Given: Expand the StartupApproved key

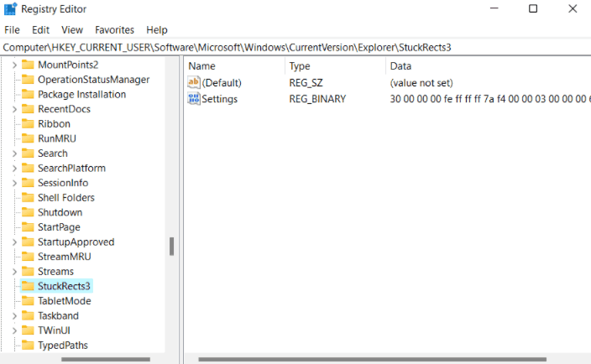Looking at the screenshot, I should 14,242.
